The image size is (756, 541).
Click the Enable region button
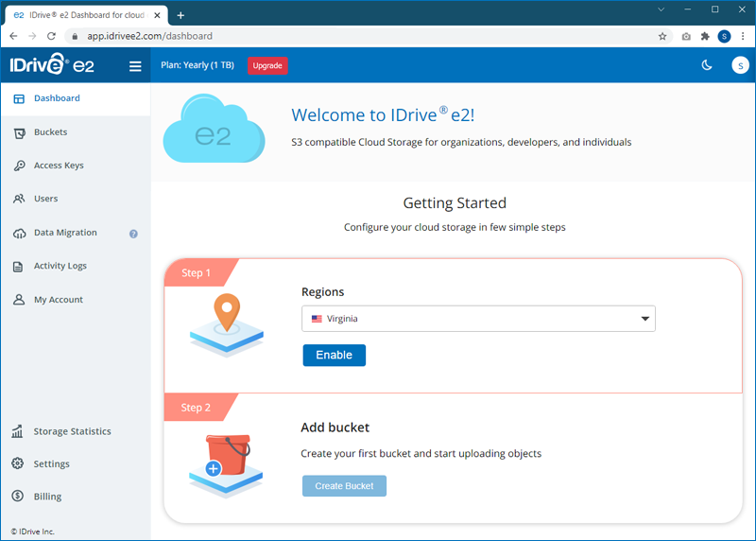coord(335,356)
